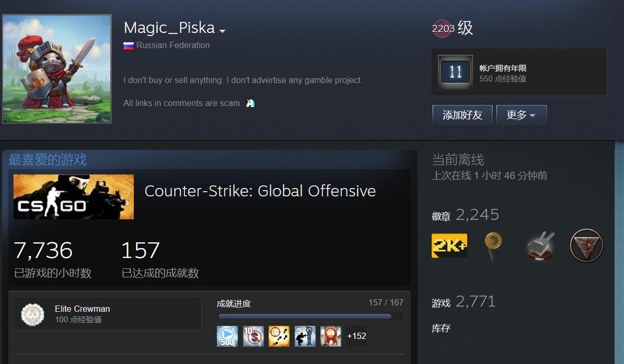
Task: Open the 库存 inventory link
Action: pos(441,328)
